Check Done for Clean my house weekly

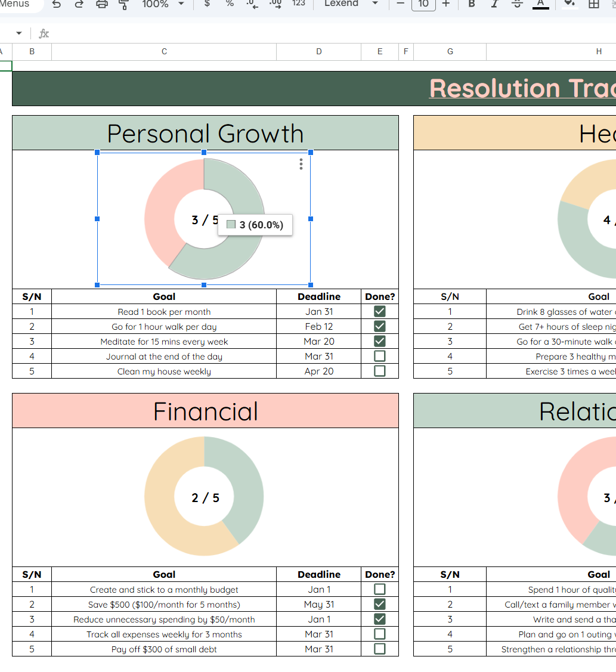click(x=380, y=371)
